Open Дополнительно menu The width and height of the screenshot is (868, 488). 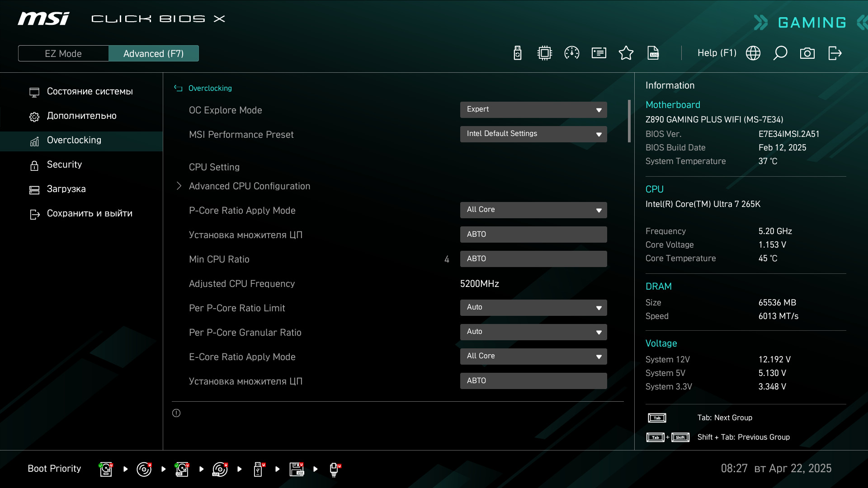click(x=81, y=116)
